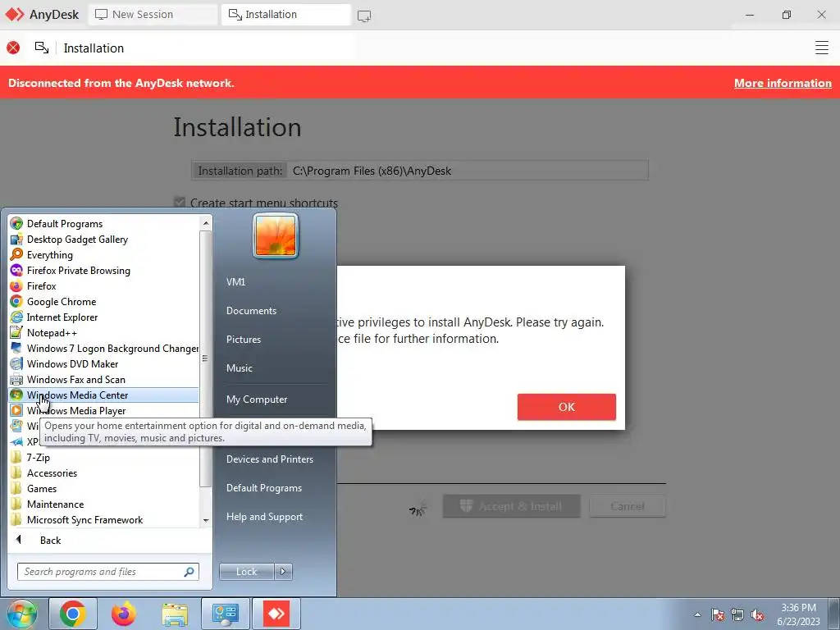
Task: Open Windows 7 Logon Background Changer
Action: [103, 348]
